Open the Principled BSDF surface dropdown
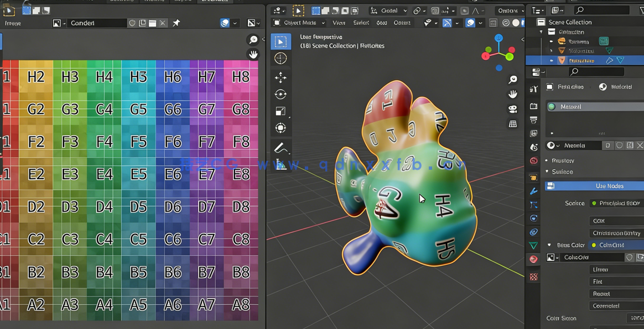644x329 pixels. 616,203
